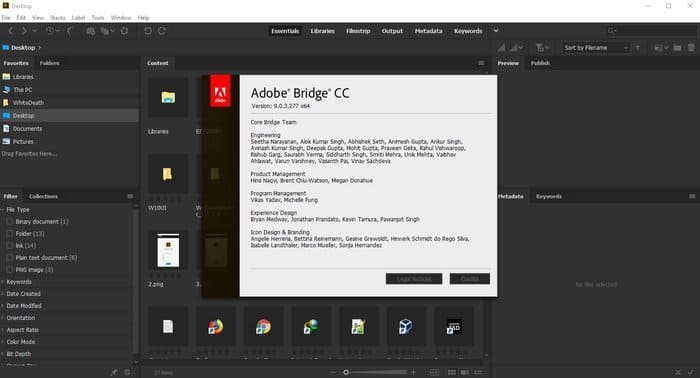Enable the Folder file type filter
This screenshot has height=378, width=700.
click(x=9, y=233)
